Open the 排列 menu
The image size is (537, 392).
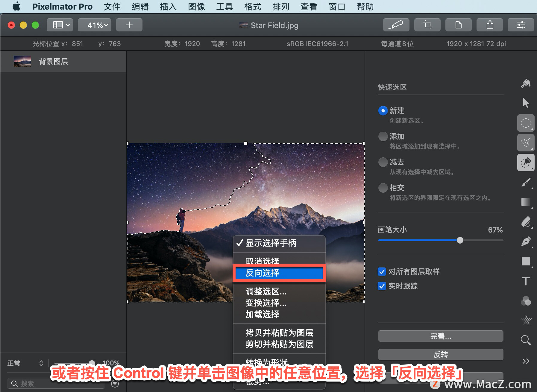pyautogui.click(x=281, y=7)
